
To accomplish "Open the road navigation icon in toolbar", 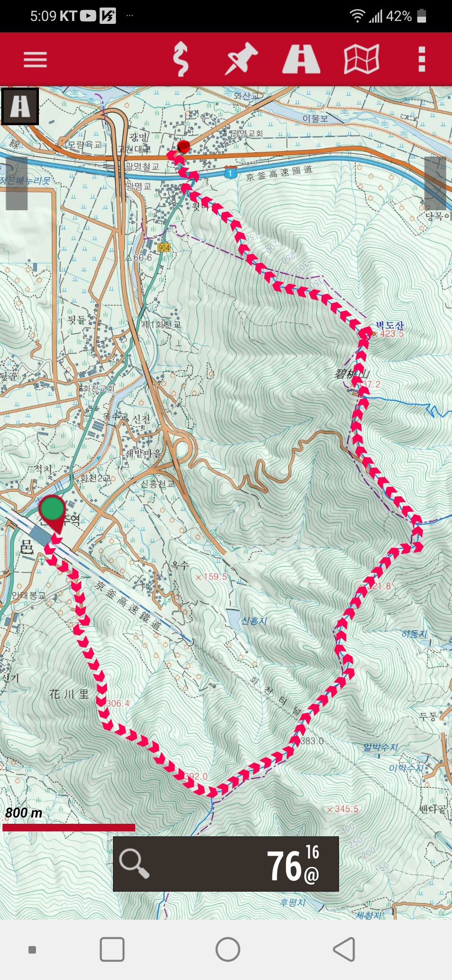I will (301, 59).
